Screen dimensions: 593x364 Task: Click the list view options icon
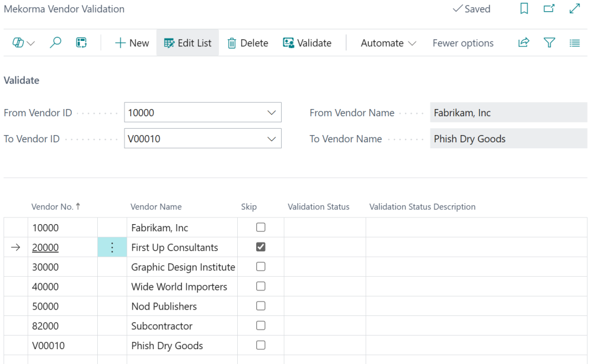pyautogui.click(x=575, y=43)
